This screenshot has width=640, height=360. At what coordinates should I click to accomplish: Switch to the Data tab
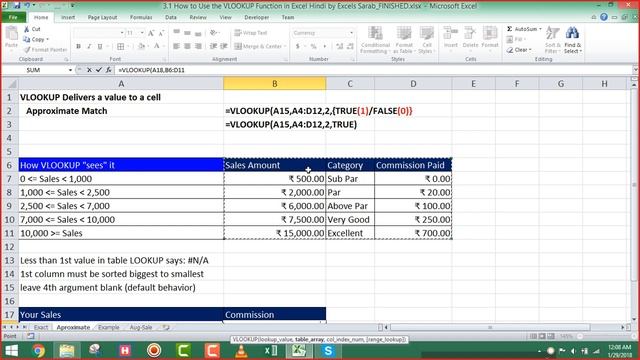coord(171,18)
